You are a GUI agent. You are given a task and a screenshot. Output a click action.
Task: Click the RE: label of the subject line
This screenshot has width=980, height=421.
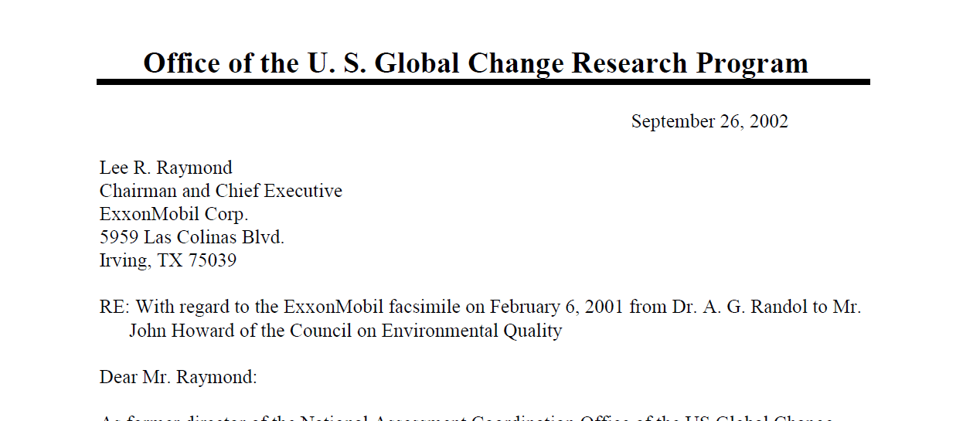[115, 307]
